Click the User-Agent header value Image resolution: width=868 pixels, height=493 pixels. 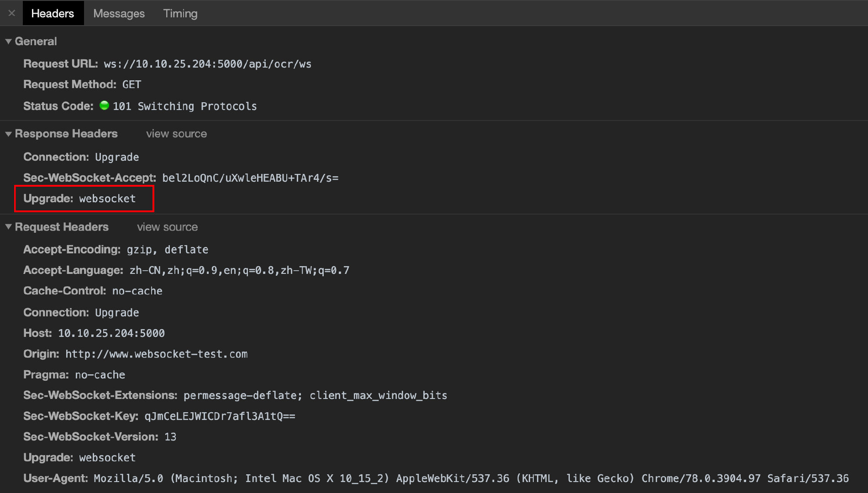click(471, 478)
